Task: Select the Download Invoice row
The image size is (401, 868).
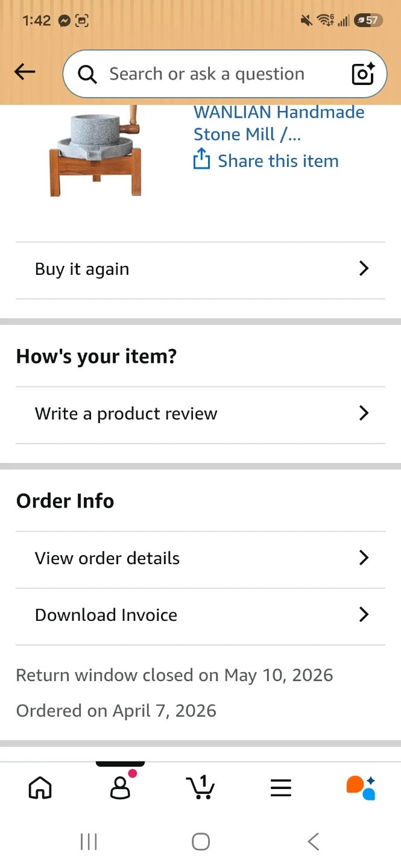Action: [200, 616]
